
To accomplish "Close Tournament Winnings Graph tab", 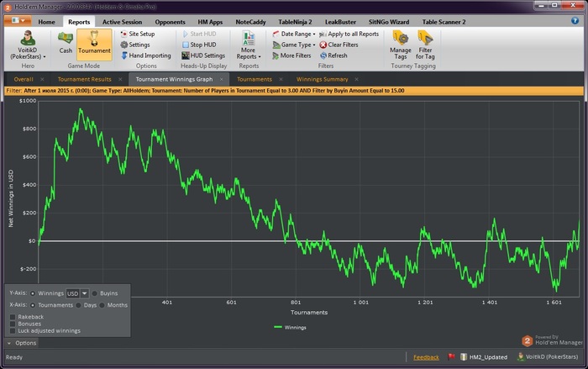I will pyautogui.click(x=221, y=79).
